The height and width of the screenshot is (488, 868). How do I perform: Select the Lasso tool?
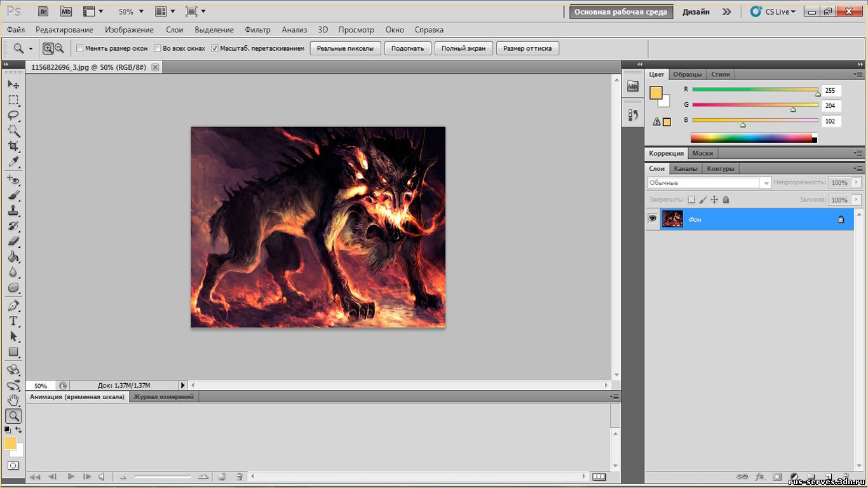click(x=13, y=116)
